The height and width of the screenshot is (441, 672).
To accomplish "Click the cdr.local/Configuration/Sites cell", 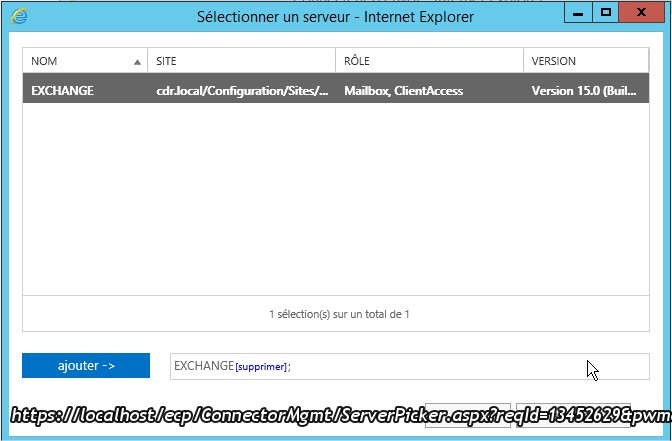I will click(242, 91).
